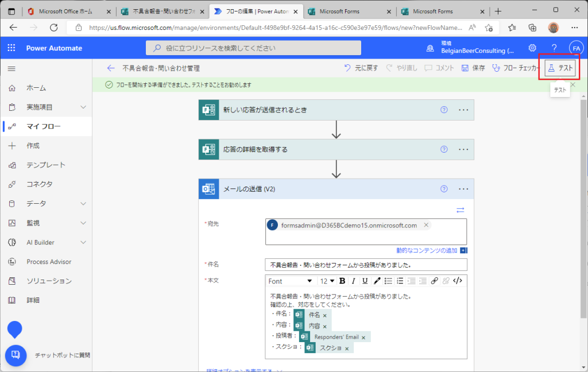Remove formsadmin recipient from 宛先
This screenshot has width=588, height=372.
click(426, 225)
